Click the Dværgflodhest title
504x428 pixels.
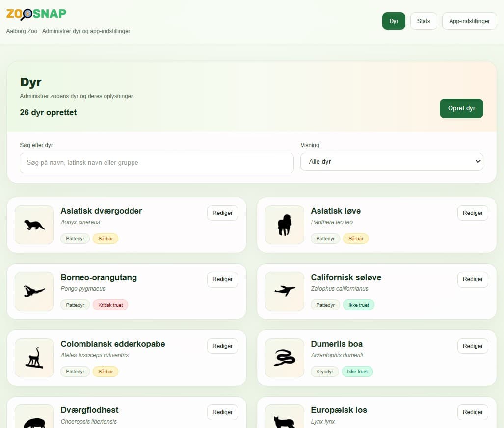tap(89, 410)
